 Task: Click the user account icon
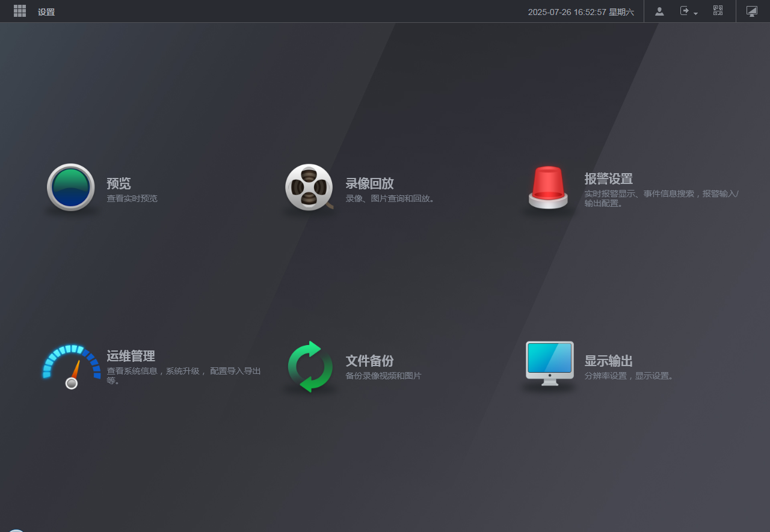(659, 11)
